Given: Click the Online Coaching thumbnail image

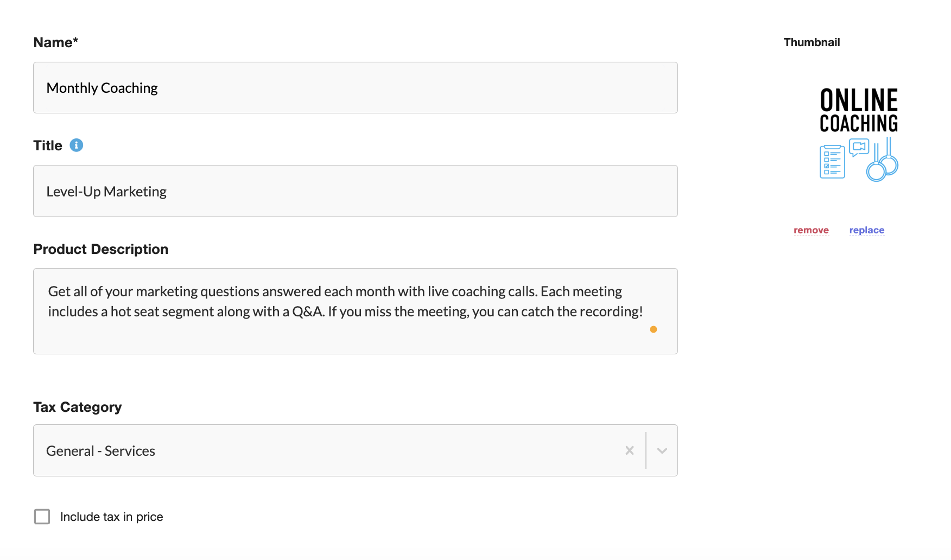Looking at the screenshot, I should [858, 135].
